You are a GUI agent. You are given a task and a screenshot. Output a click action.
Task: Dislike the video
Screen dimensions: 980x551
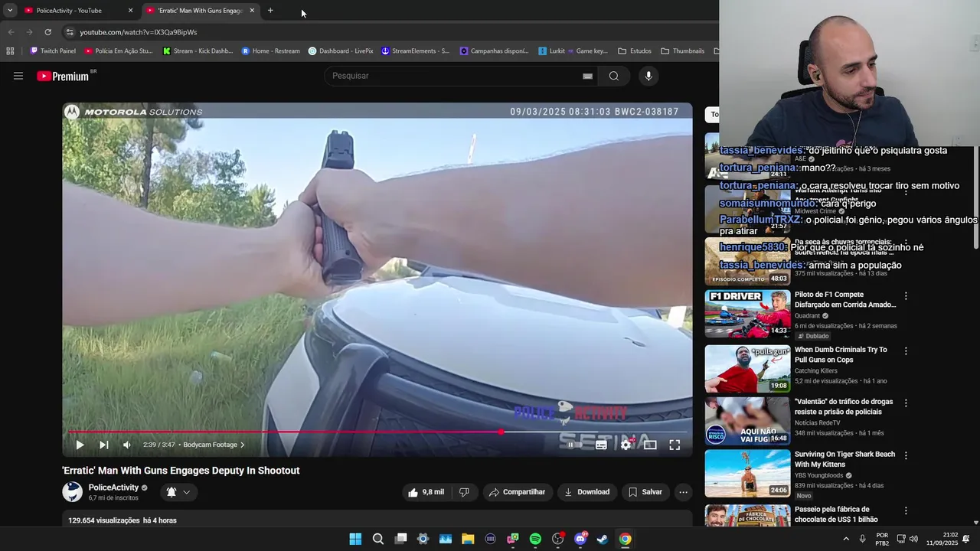pos(464,492)
